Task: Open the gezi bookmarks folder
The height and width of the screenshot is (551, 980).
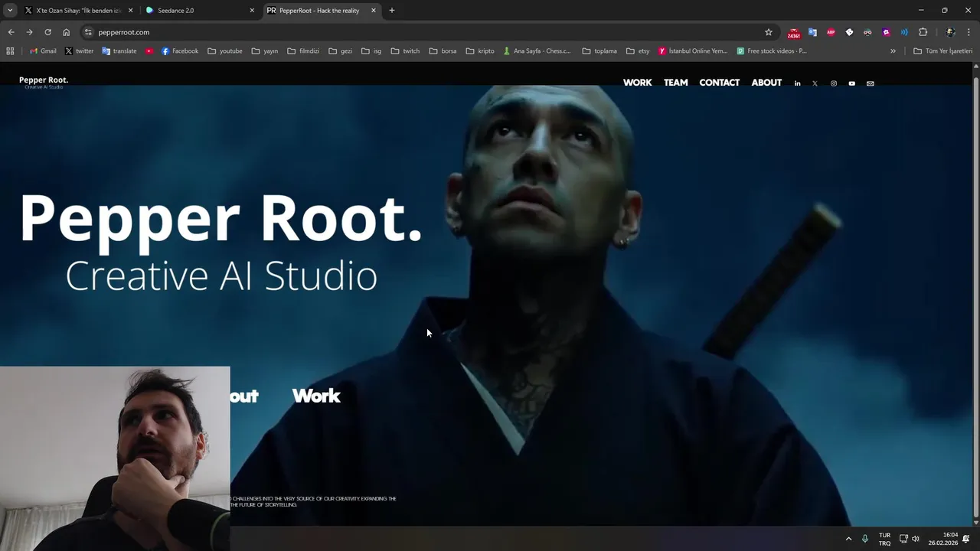Action: 341,51
